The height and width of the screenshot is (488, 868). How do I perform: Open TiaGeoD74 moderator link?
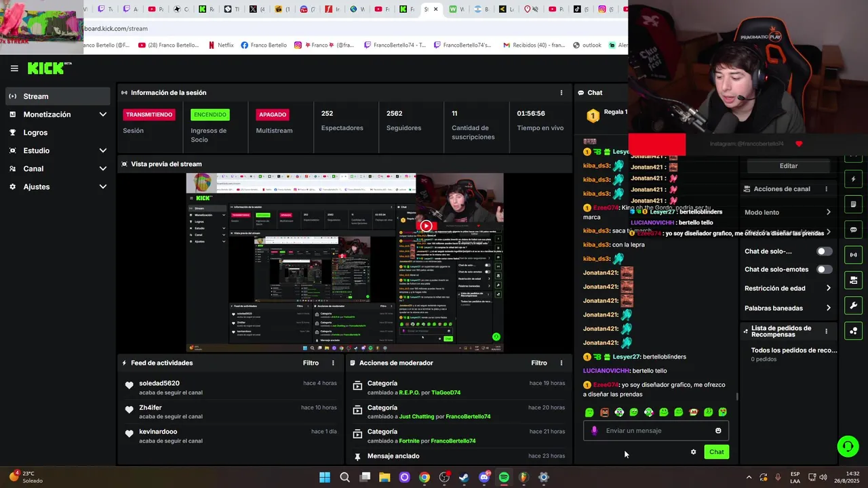pyautogui.click(x=446, y=392)
